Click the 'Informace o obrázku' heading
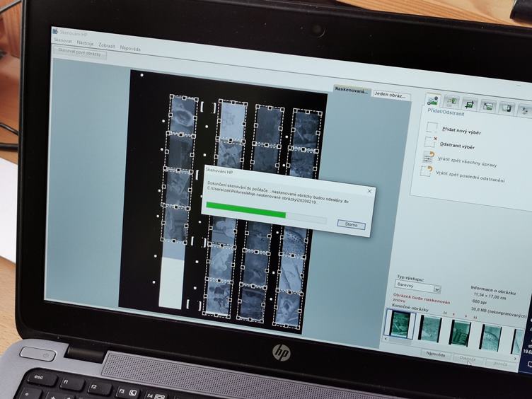532x399 pixels. pos(493,289)
